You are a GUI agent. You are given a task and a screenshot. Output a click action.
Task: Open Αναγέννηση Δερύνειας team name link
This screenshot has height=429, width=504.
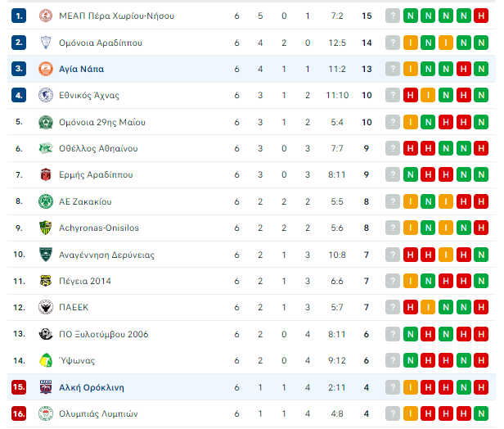106,255
